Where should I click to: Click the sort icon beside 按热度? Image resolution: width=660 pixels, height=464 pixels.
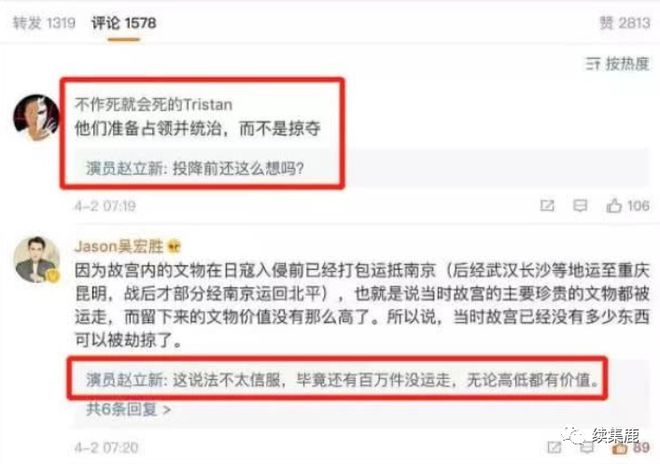593,64
